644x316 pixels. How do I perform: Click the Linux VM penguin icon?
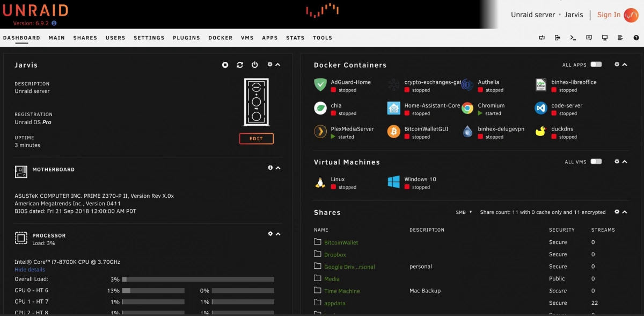[x=320, y=182]
